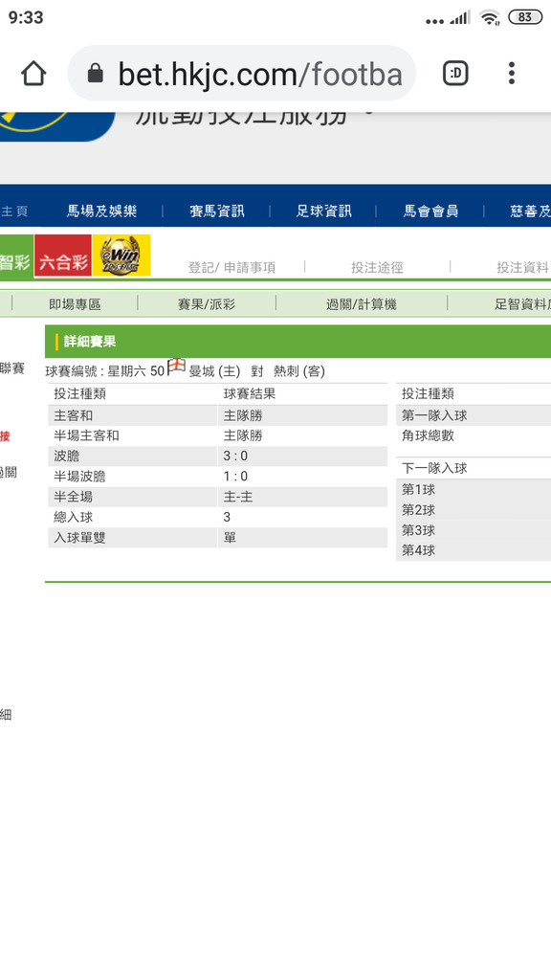
Task: Click the 第2球 row
Action: [x=474, y=510]
